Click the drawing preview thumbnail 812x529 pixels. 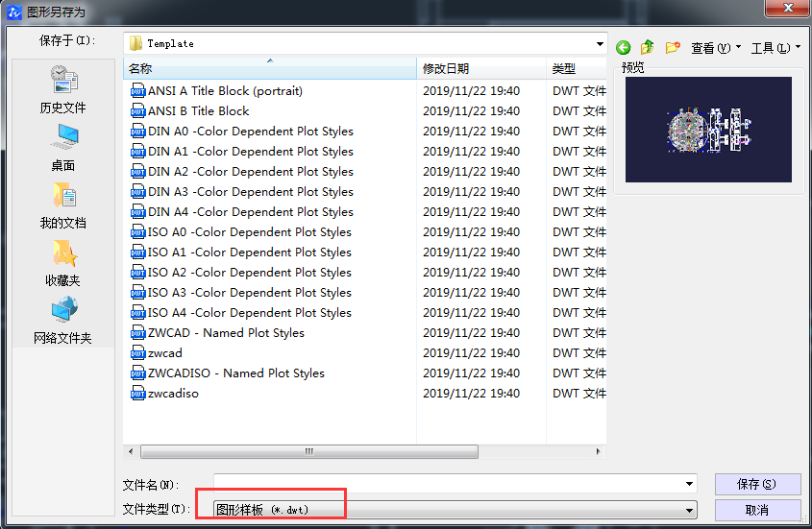(708, 130)
